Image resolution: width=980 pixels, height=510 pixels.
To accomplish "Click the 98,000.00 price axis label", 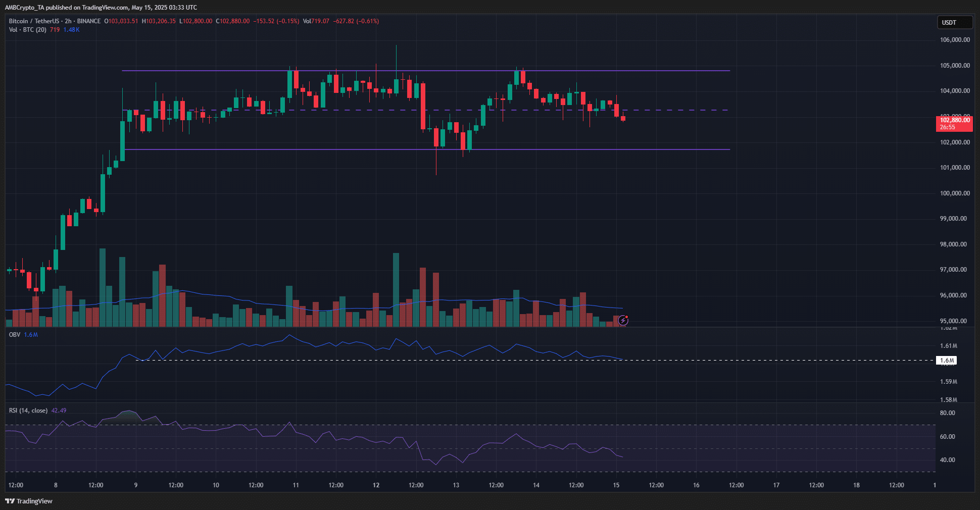I will pyautogui.click(x=953, y=244).
